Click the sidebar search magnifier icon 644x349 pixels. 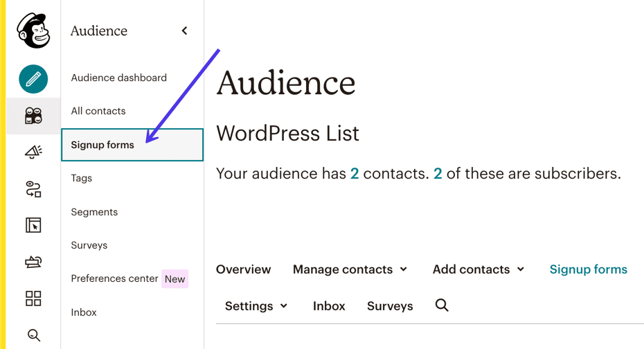[x=33, y=336]
